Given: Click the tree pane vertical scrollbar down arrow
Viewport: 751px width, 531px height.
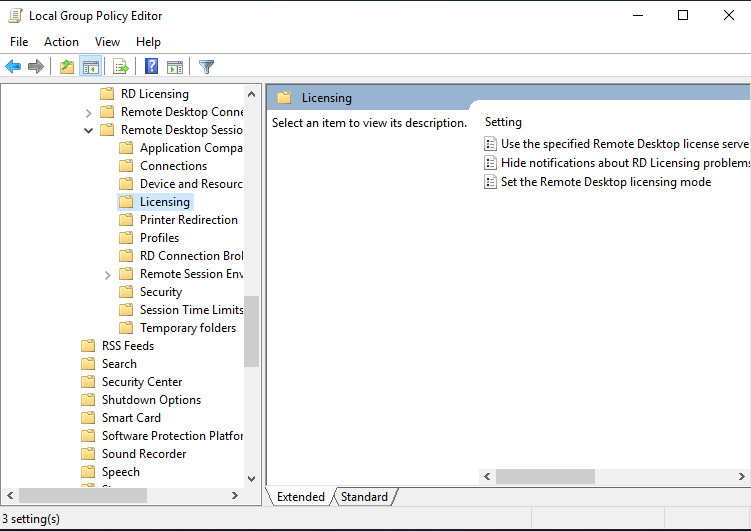Looking at the screenshot, I should tap(251, 479).
